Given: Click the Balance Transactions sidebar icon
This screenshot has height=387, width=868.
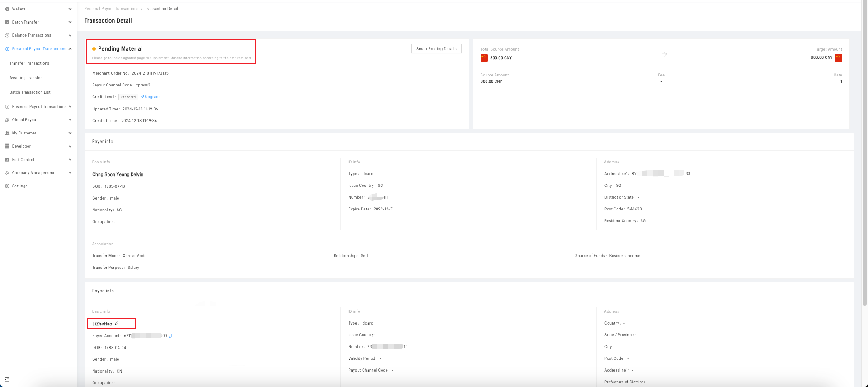Looking at the screenshot, I should pos(7,35).
